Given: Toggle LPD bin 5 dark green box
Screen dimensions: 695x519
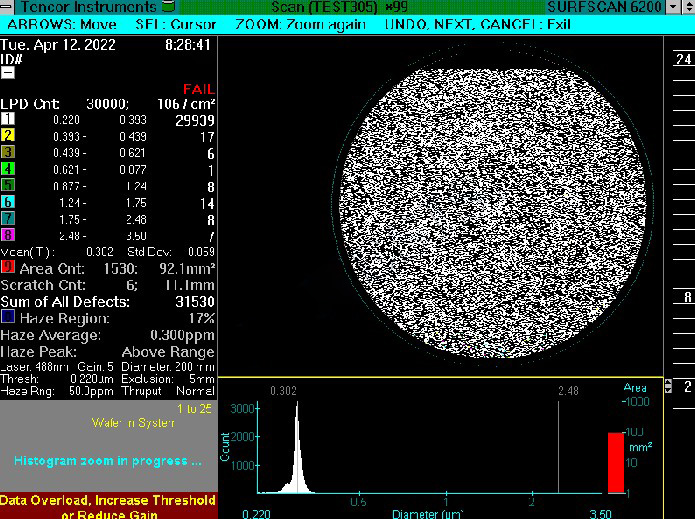Looking at the screenshot, I should (x=7, y=185).
